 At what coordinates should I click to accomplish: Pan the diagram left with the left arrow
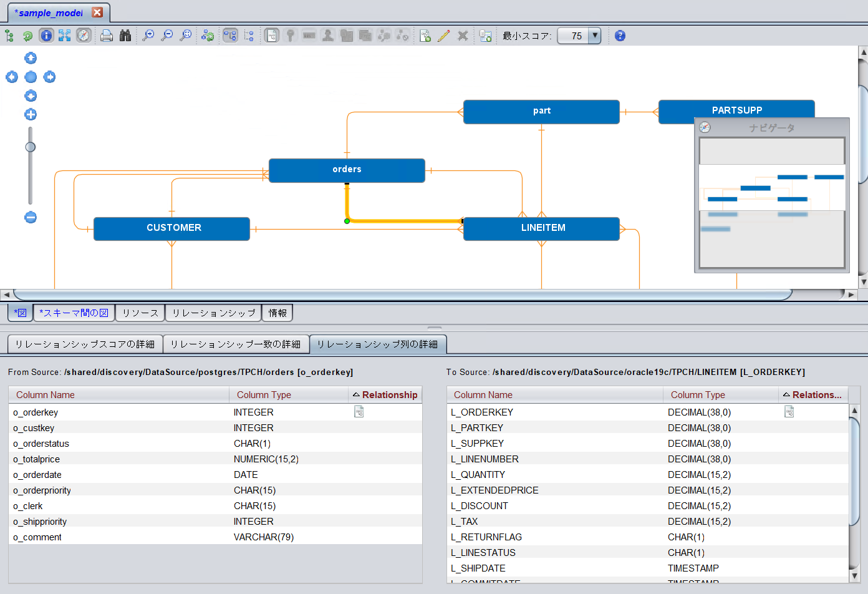[12, 77]
